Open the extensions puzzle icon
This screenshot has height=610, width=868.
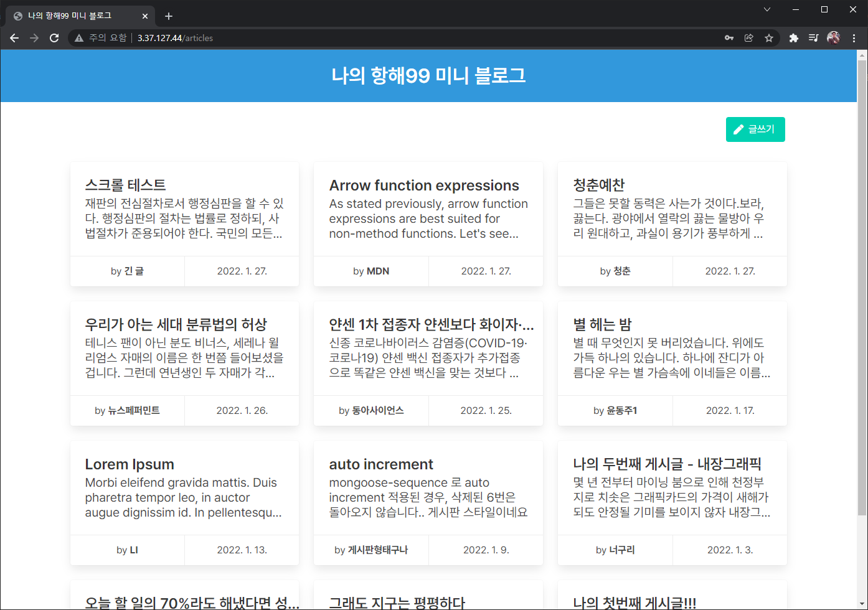pos(793,38)
